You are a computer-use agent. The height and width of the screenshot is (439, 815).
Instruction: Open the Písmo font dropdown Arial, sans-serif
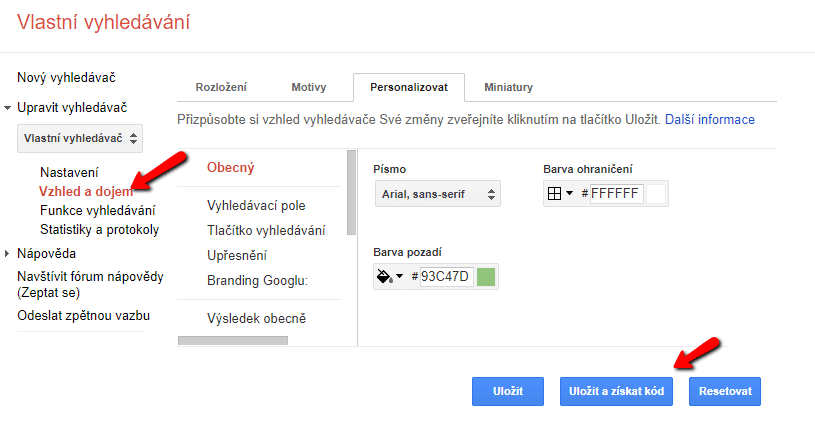coord(438,194)
